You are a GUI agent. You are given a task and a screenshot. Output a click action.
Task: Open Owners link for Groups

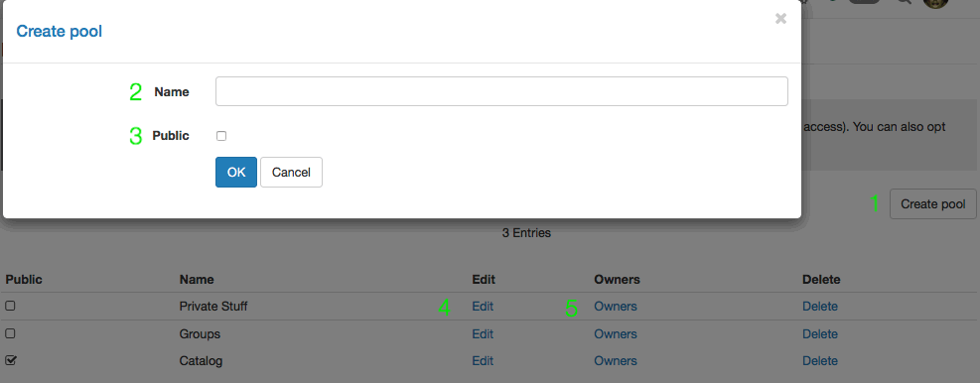pos(616,333)
